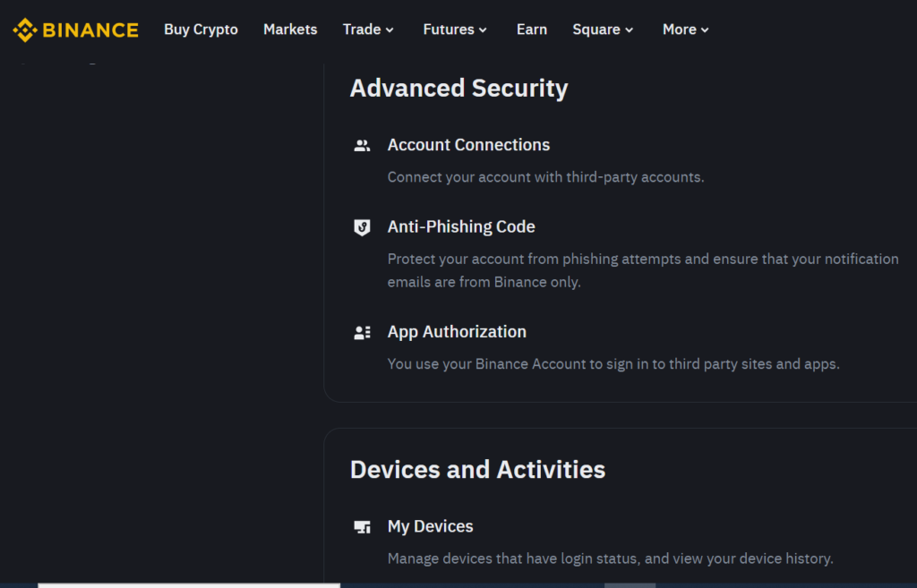Click the Devices and Activities heading

pos(477,469)
